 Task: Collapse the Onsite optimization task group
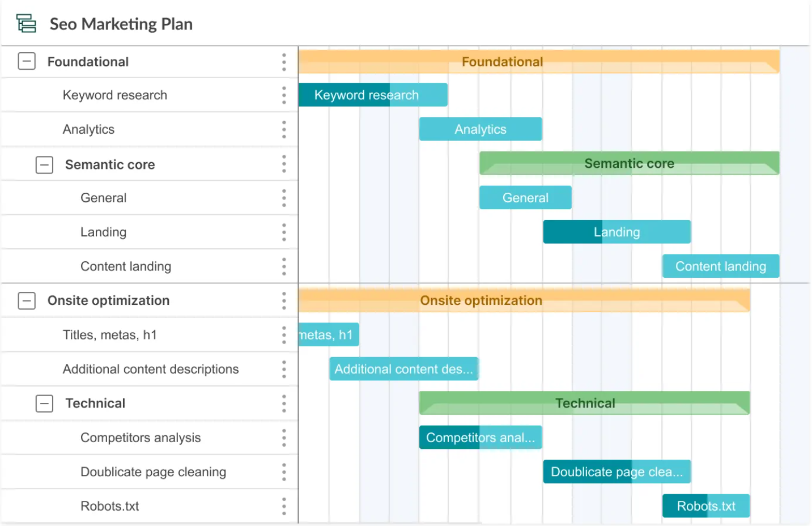click(x=26, y=300)
